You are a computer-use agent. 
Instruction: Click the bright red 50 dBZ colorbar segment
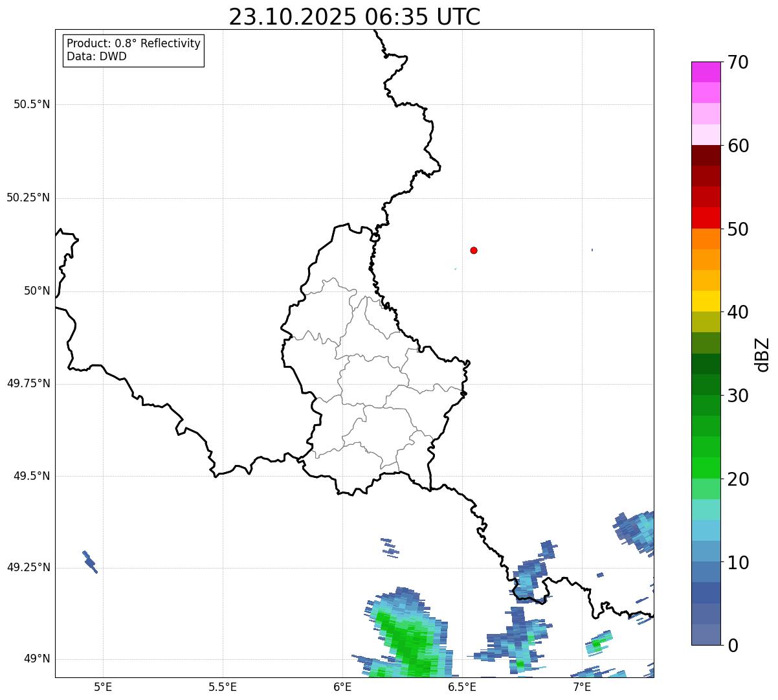[x=706, y=218]
